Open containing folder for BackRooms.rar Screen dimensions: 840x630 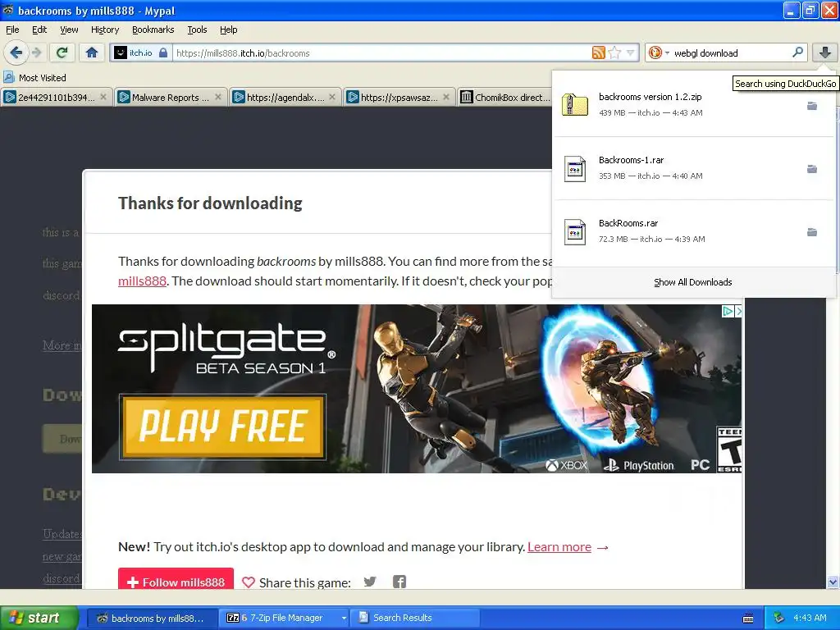pos(812,232)
